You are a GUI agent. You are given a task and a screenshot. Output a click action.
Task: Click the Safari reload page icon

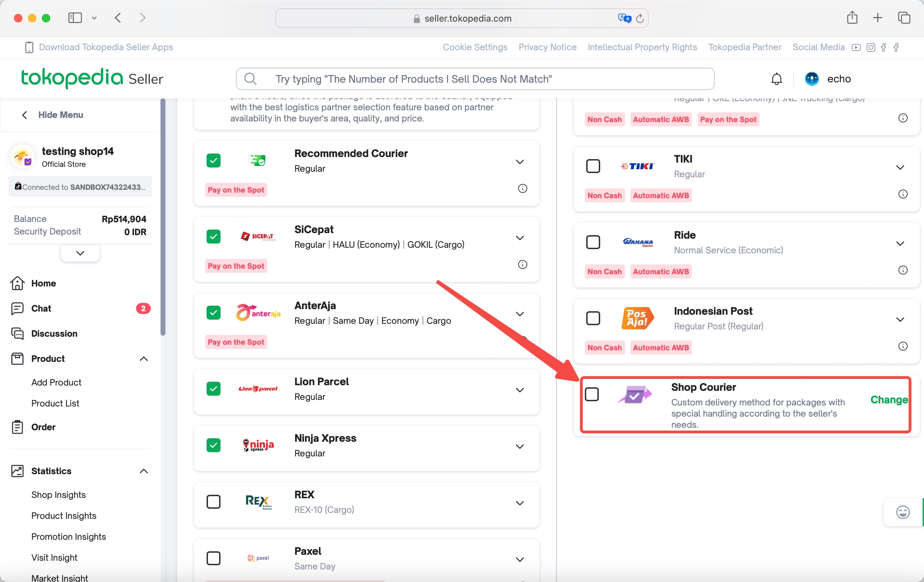pyautogui.click(x=640, y=18)
